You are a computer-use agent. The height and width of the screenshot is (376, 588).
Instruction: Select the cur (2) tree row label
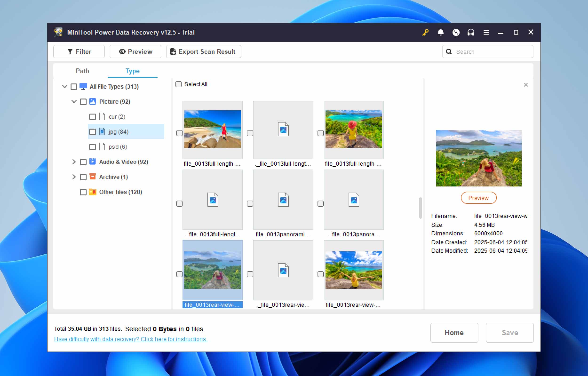117,117
